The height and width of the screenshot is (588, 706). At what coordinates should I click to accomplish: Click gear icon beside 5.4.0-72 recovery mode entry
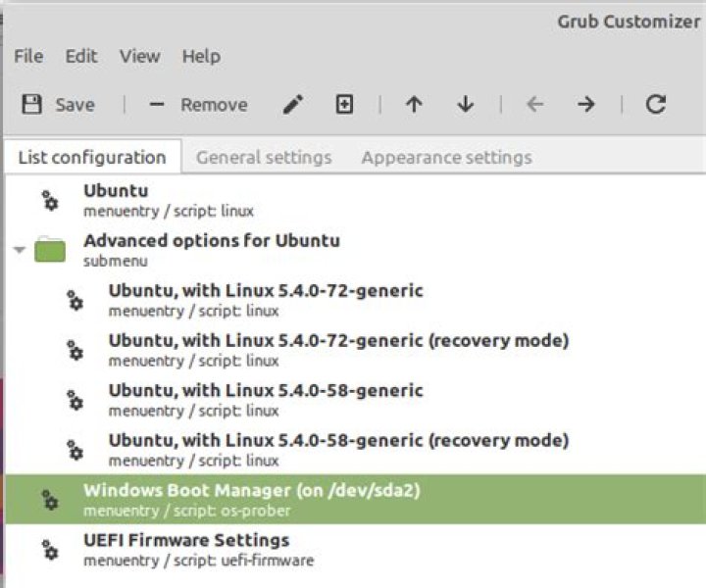[x=76, y=350]
